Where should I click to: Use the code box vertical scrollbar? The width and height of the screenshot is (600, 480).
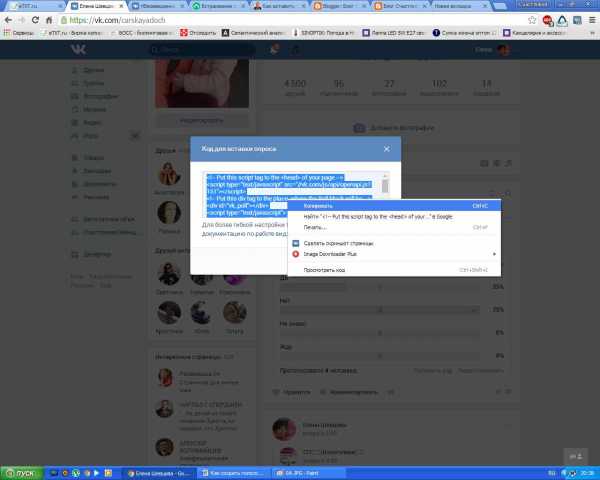385,186
